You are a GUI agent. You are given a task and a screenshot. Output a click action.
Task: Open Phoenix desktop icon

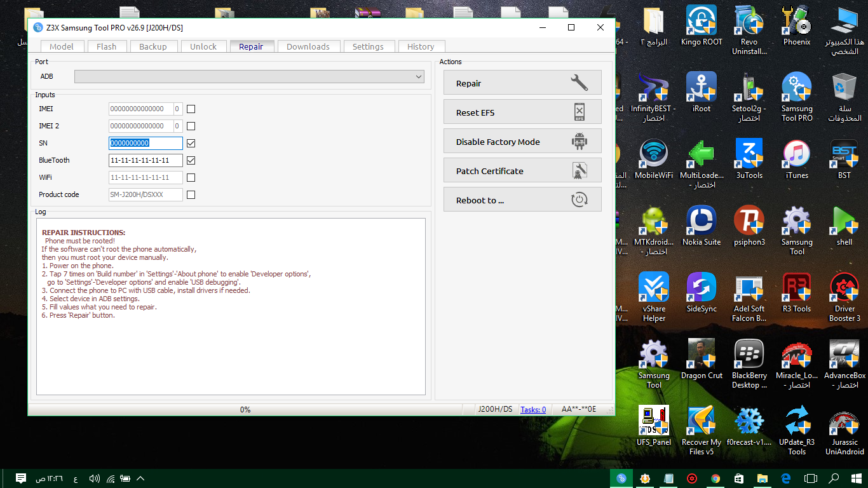[x=797, y=27]
